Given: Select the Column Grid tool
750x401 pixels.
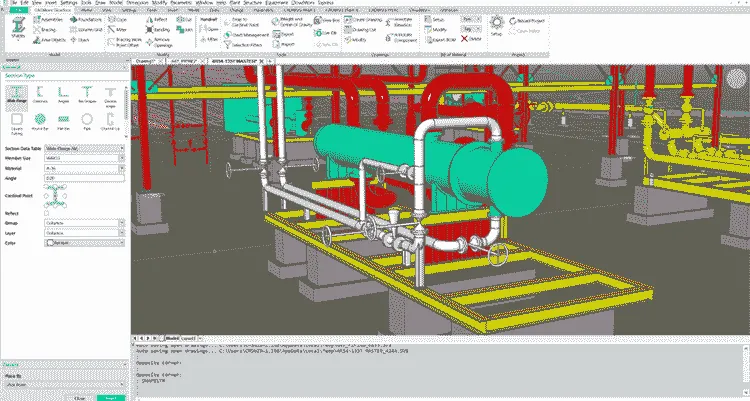Looking at the screenshot, I should click(86, 30).
